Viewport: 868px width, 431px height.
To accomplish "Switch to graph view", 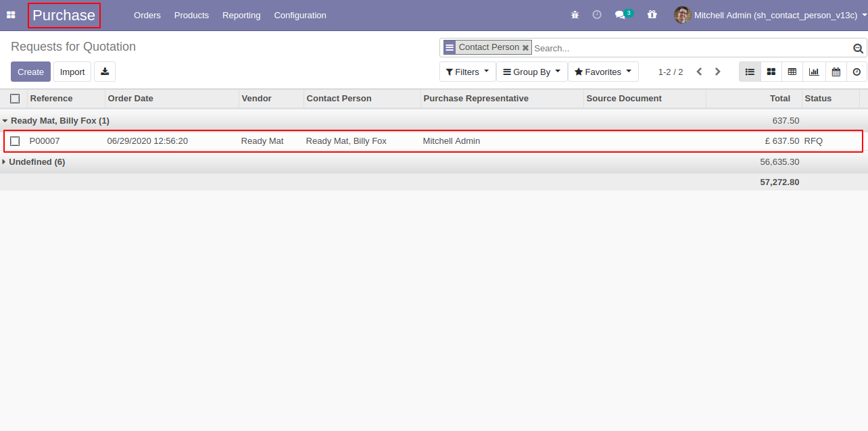I will [814, 72].
